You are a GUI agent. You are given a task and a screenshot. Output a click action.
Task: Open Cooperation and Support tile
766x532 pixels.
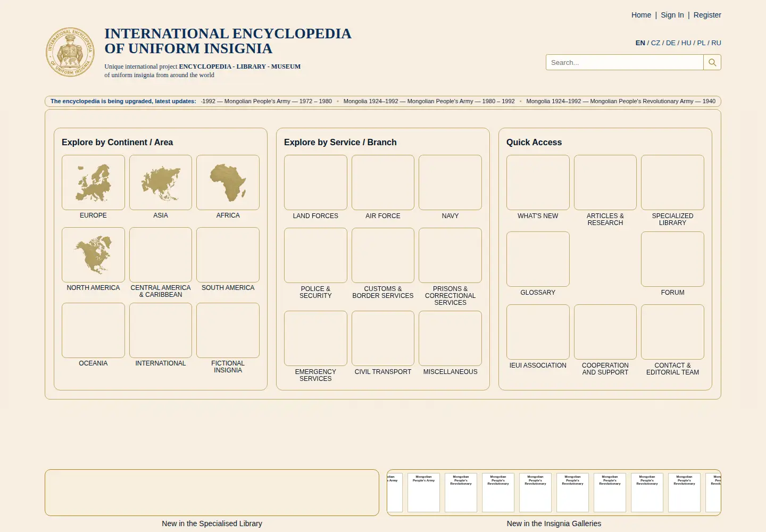point(605,332)
